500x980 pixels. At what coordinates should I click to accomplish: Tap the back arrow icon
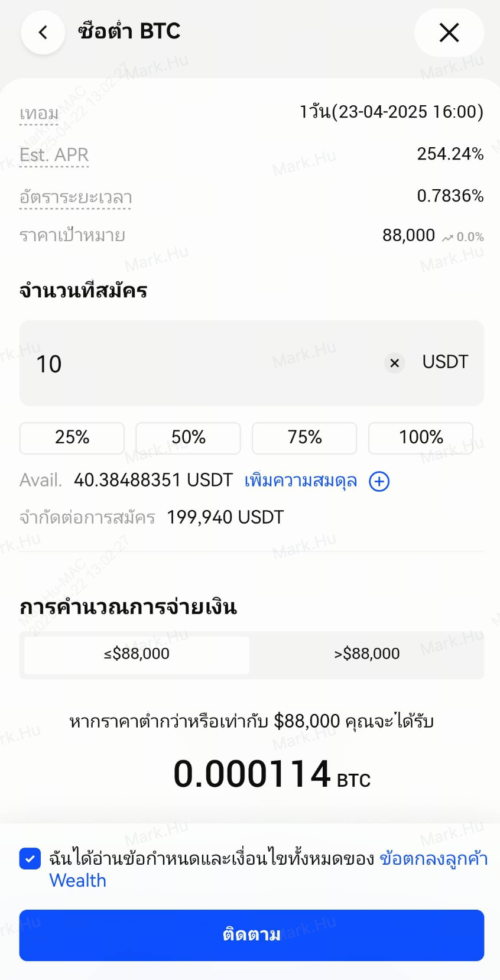coord(43,33)
